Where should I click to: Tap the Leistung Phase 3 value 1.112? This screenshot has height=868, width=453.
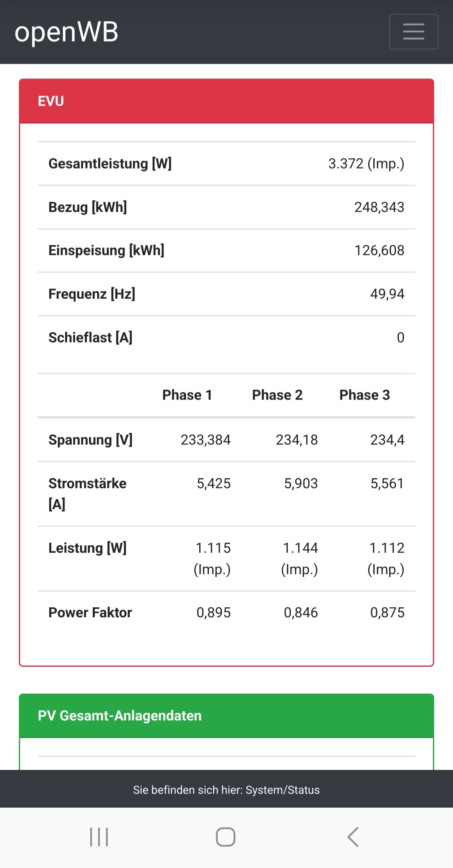point(386,548)
